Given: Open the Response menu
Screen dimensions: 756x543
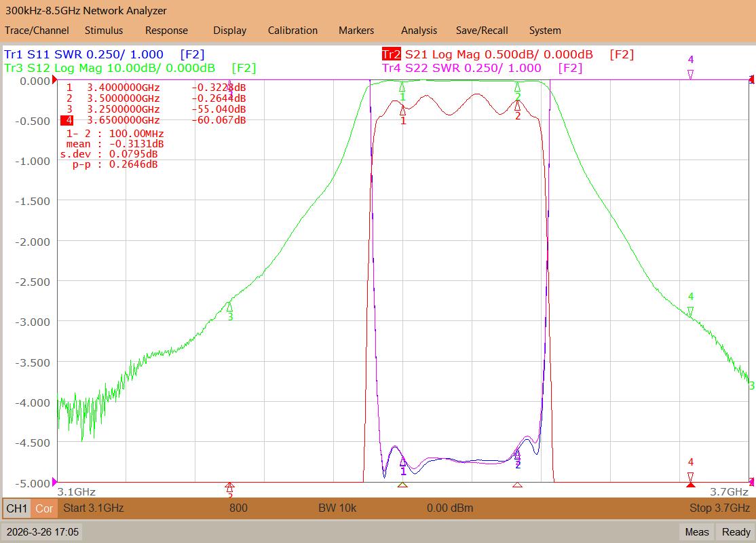Looking at the screenshot, I should click(x=166, y=31).
